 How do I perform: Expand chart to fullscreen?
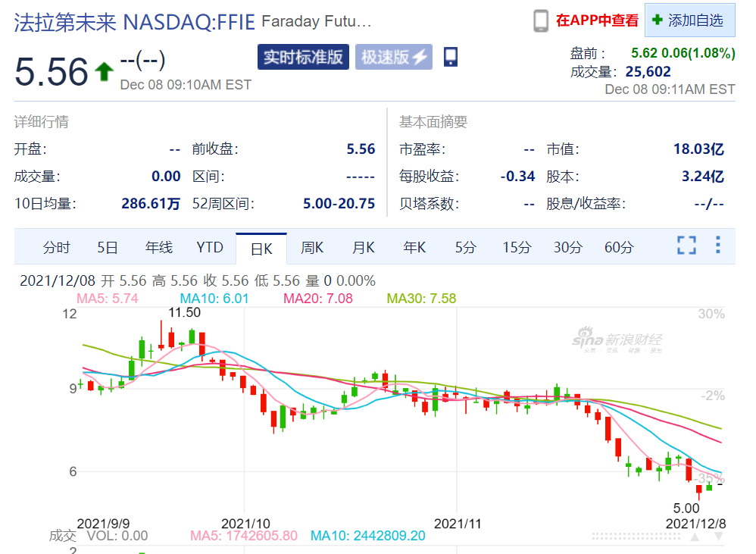(x=686, y=245)
